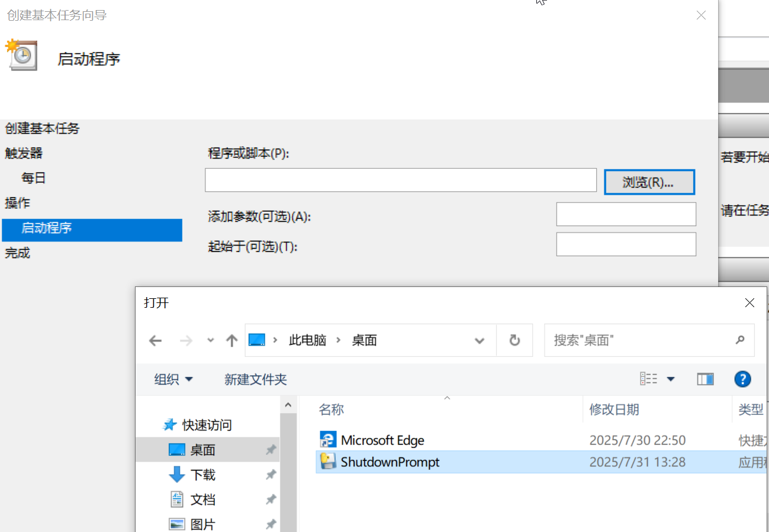The image size is (769, 532).
Task: Select 操作 wizard step
Action: pyautogui.click(x=17, y=203)
